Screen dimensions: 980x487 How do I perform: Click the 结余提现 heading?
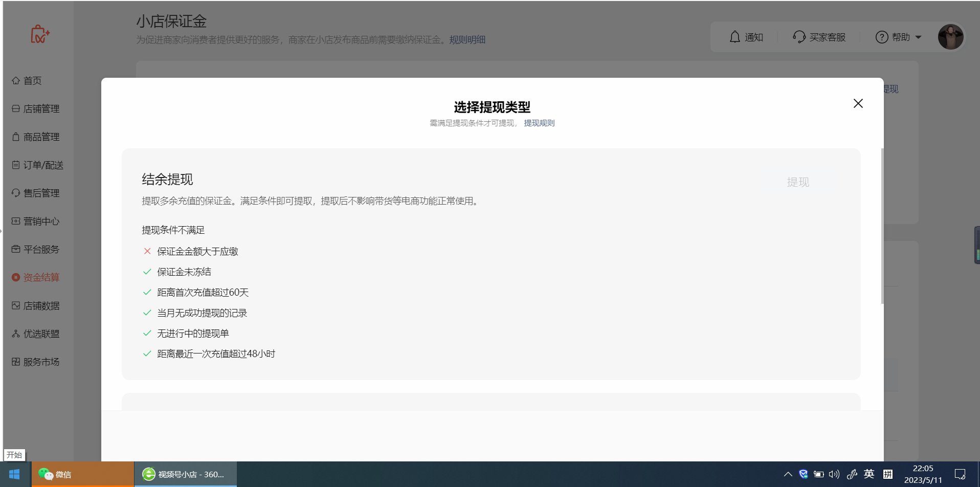pyautogui.click(x=167, y=180)
